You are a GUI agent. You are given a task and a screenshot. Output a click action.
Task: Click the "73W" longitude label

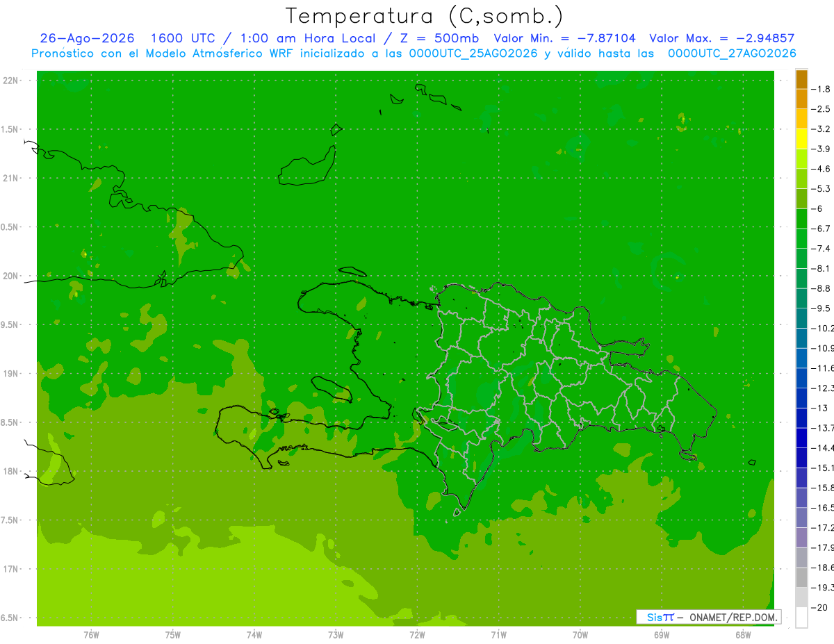click(336, 635)
